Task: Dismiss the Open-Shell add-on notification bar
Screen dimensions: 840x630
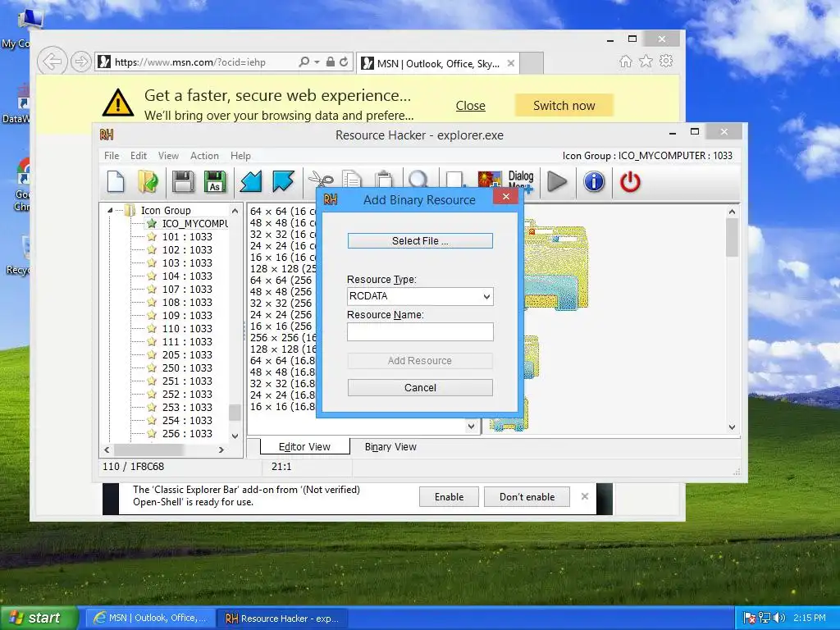Action: [x=584, y=496]
